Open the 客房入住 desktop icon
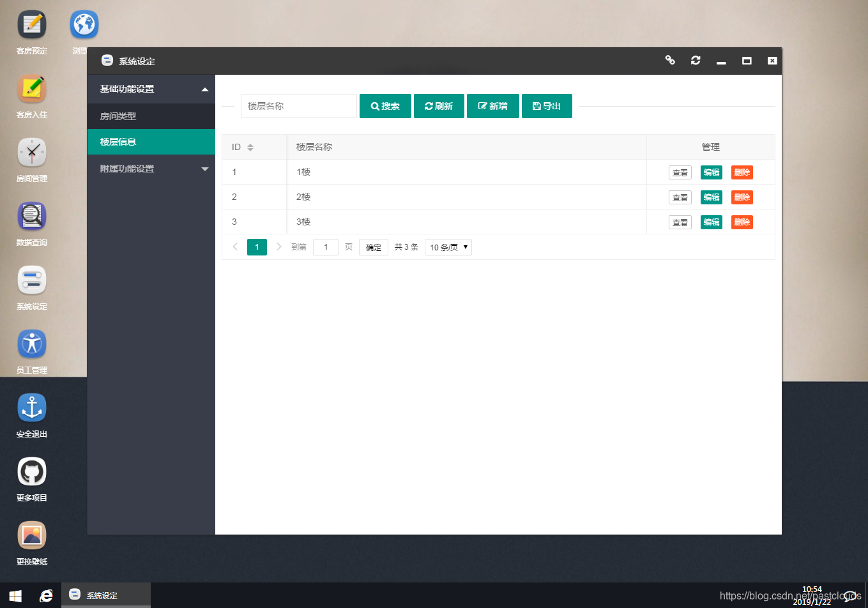 click(32, 89)
